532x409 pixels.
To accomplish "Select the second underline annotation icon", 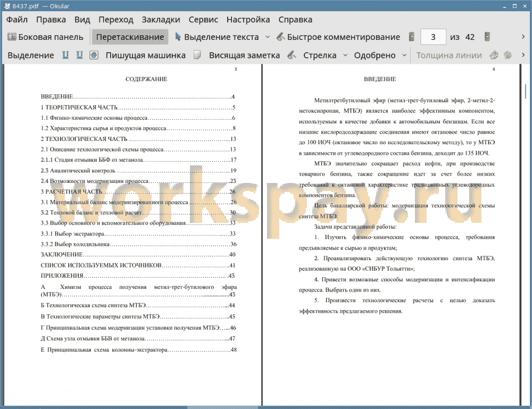I will (80, 55).
